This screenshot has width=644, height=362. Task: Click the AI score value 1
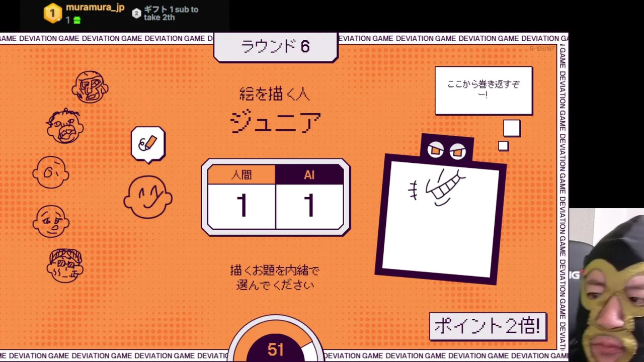click(x=309, y=206)
